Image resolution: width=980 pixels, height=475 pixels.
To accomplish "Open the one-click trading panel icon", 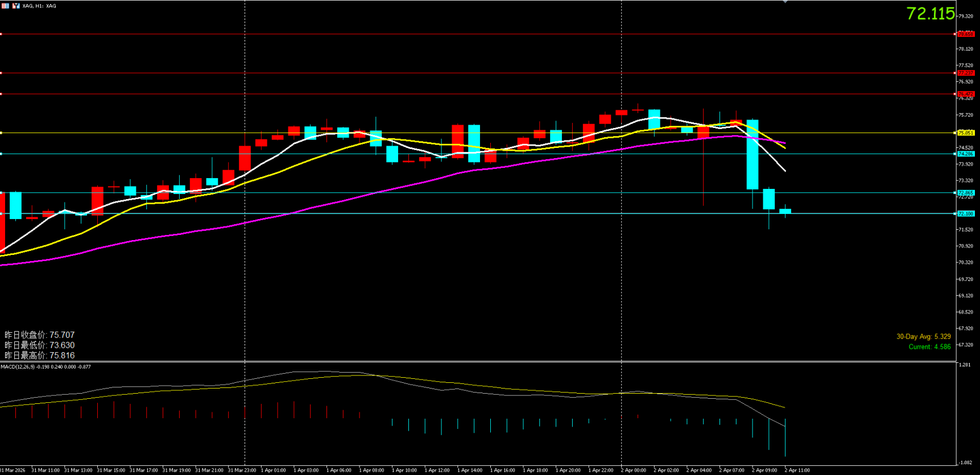I will (16, 6).
